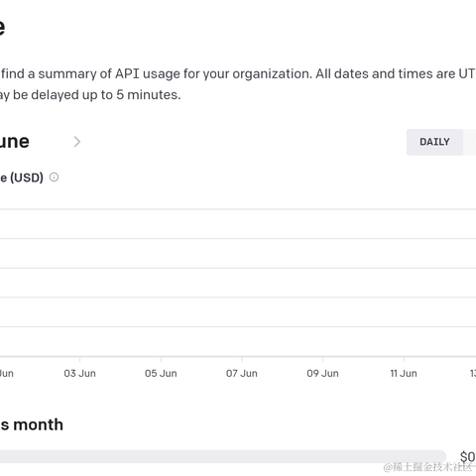Click the 09 Jun axis label
The height and width of the screenshot is (476, 476).
(322, 374)
